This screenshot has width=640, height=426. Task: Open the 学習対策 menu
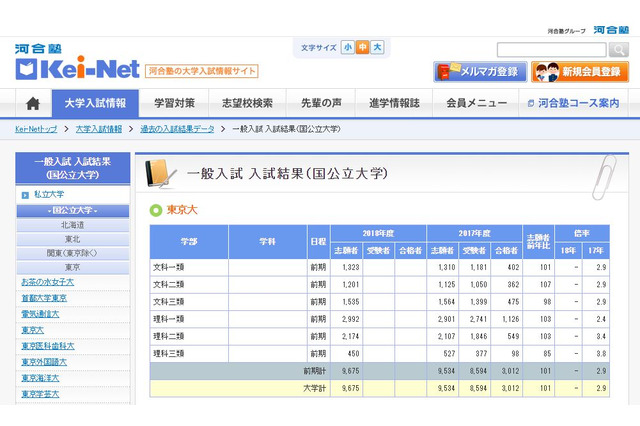tap(174, 103)
